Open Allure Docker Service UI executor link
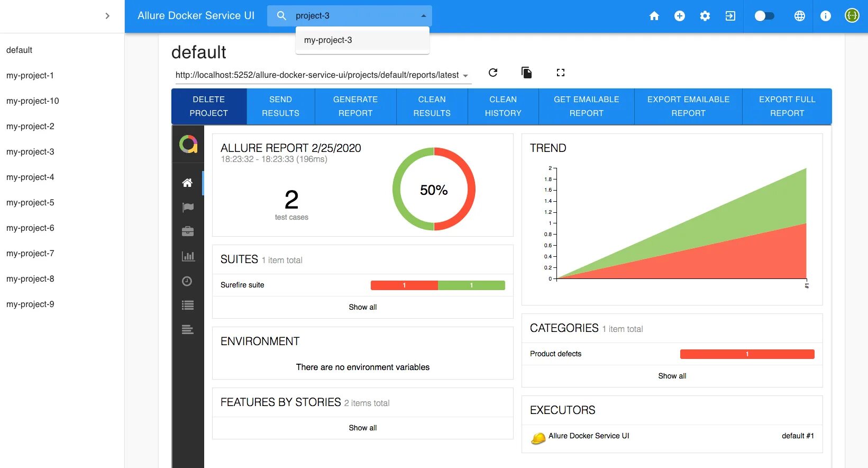This screenshot has width=868, height=468. [x=589, y=436]
